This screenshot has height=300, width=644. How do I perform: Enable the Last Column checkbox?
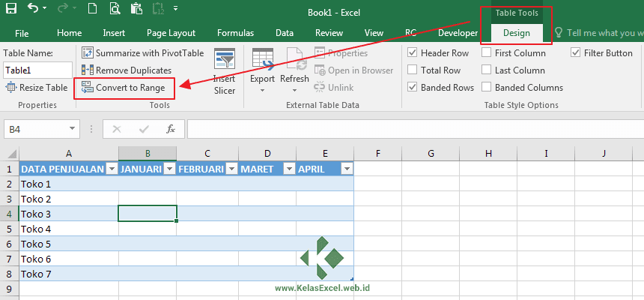(486, 70)
